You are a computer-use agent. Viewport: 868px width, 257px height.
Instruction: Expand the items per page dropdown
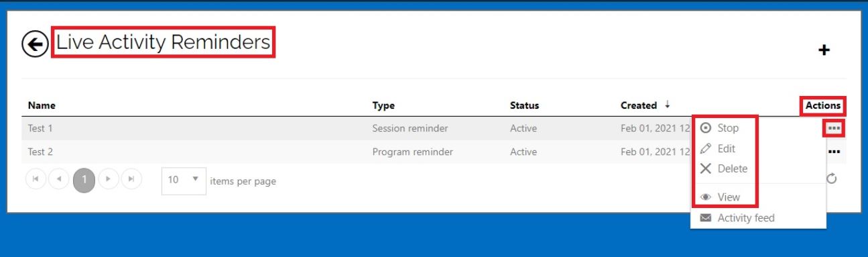point(184,181)
